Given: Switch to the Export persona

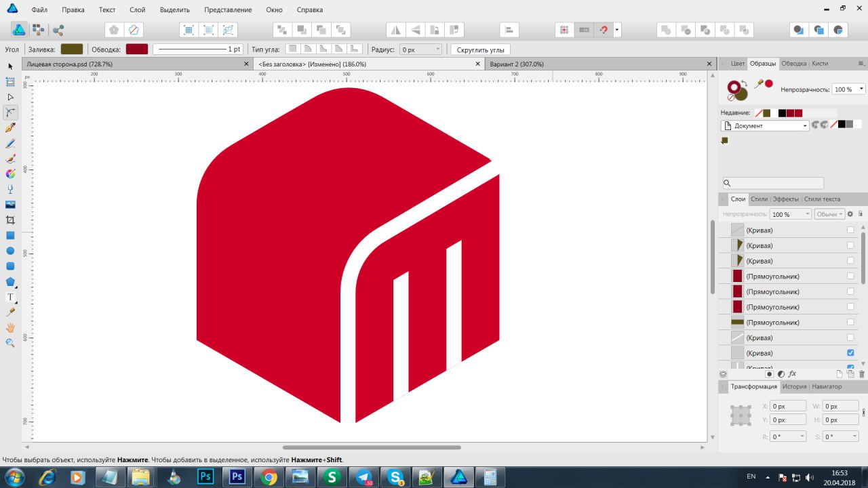Looking at the screenshot, I should pyautogui.click(x=58, y=30).
